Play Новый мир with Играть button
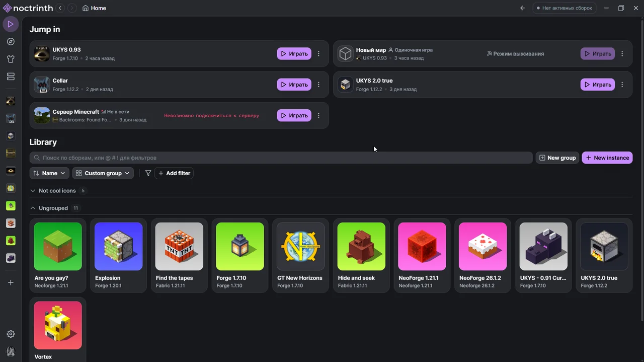 click(598, 54)
